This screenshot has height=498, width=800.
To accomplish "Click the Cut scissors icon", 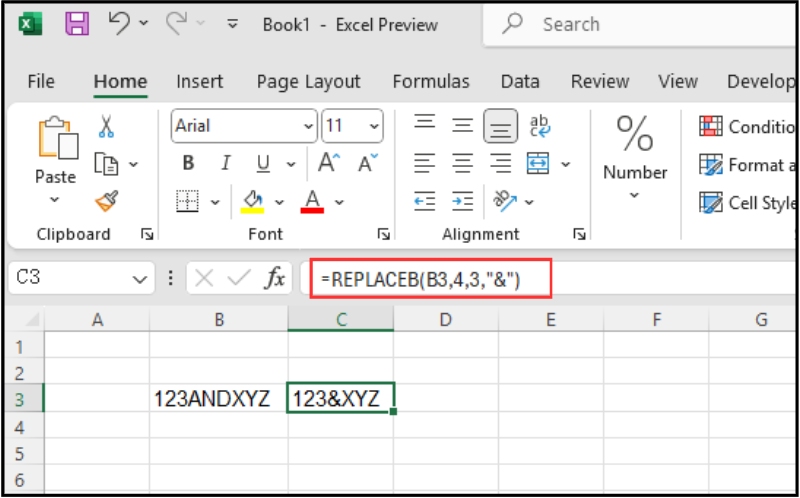I will coord(106,126).
